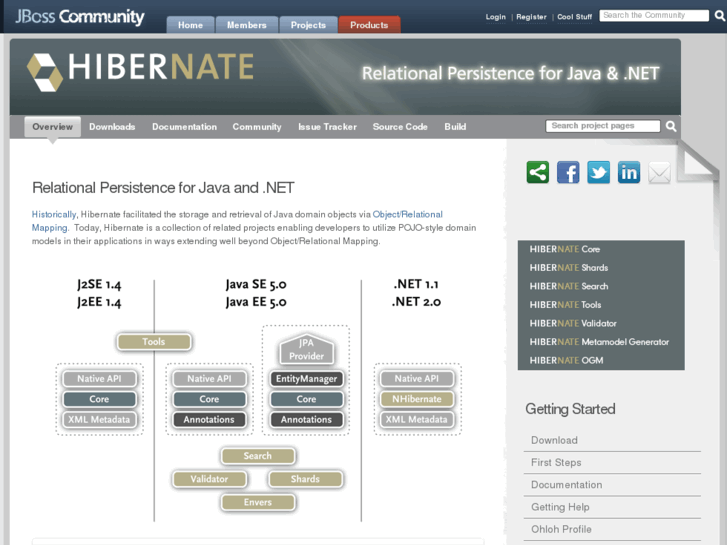Open Hibernate Core project link

click(x=564, y=249)
